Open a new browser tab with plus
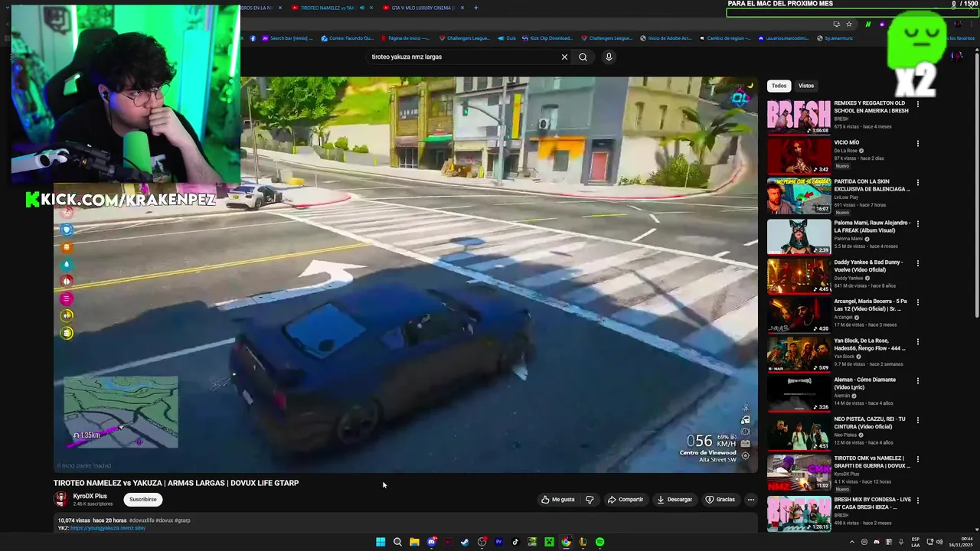 point(475,8)
